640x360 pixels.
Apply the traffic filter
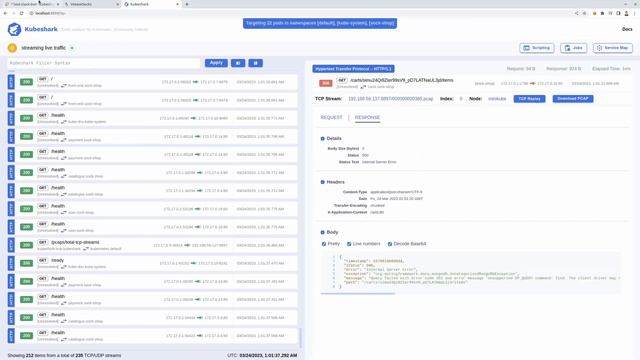click(x=216, y=63)
